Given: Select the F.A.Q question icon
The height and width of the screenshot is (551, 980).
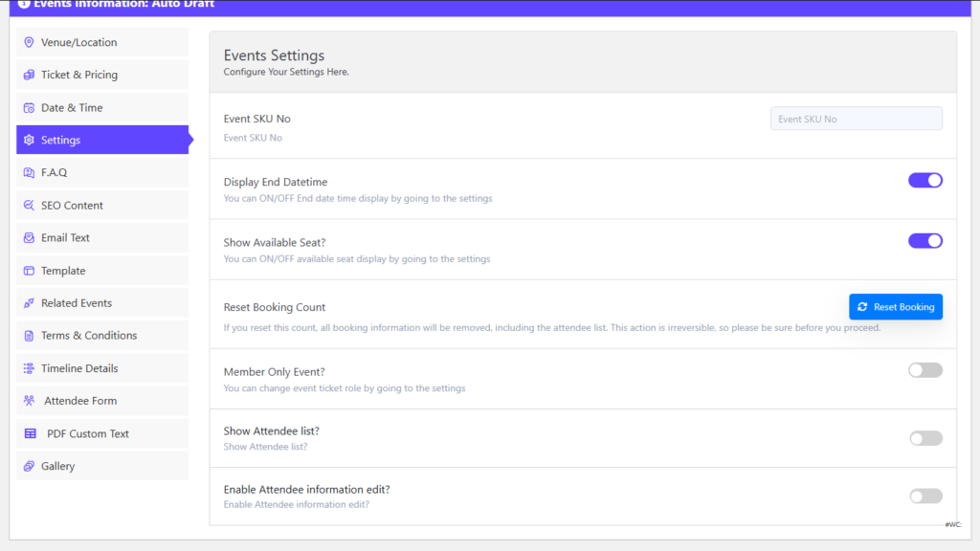Looking at the screenshot, I should click(29, 172).
